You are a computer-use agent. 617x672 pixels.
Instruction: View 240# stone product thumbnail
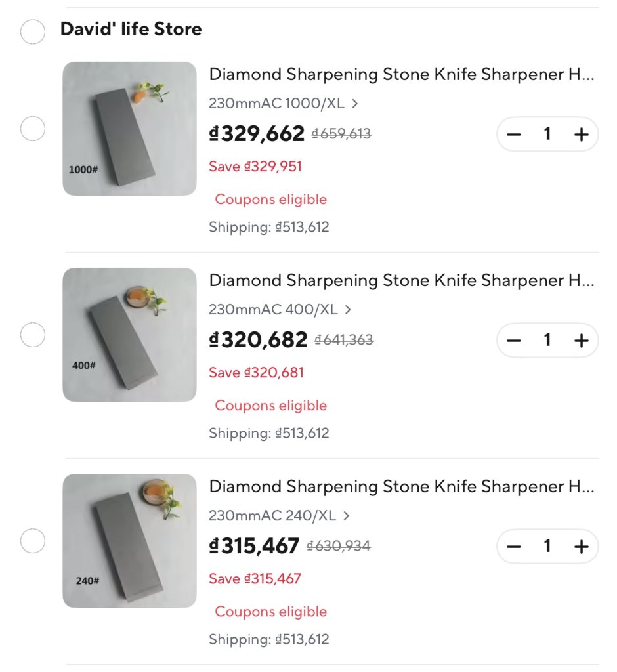(x=129, y=541)
